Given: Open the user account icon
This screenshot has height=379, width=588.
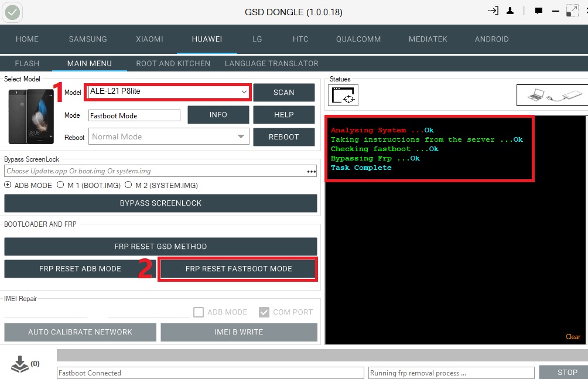Looking at the screenshot, I should [x=510, y=11].
